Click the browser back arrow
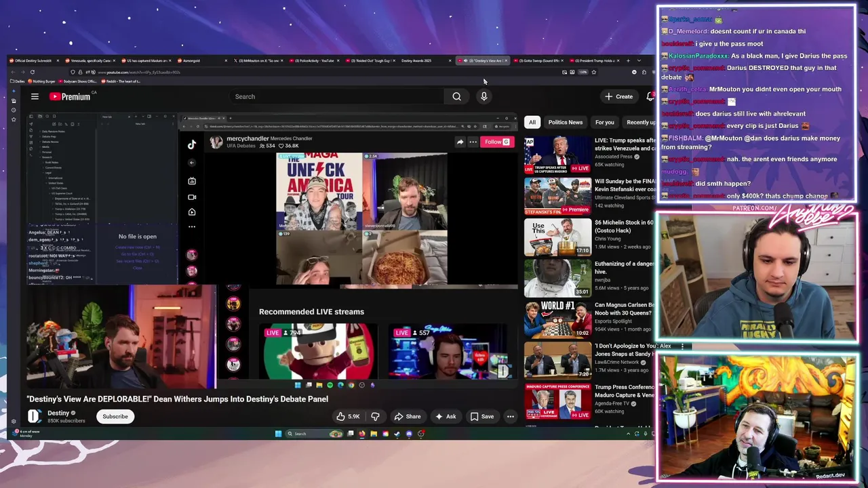The image size is (868, 488). click(13, 72)
